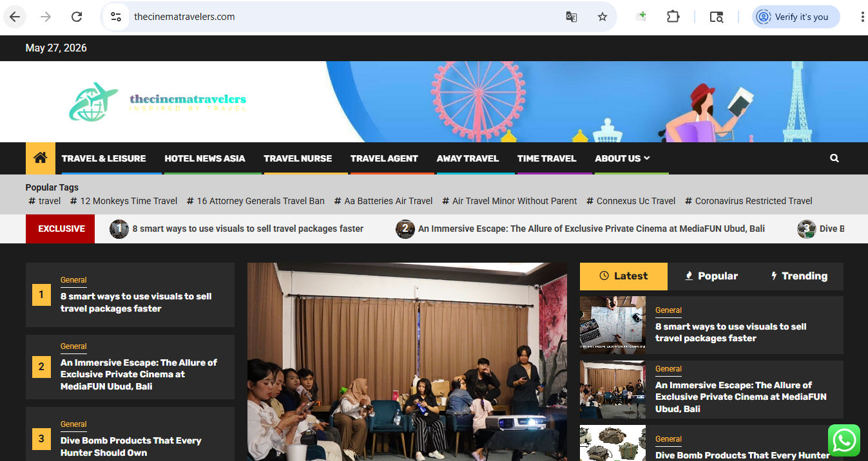
Task: Open the # travel popular tag
Action: pos(44,201)
